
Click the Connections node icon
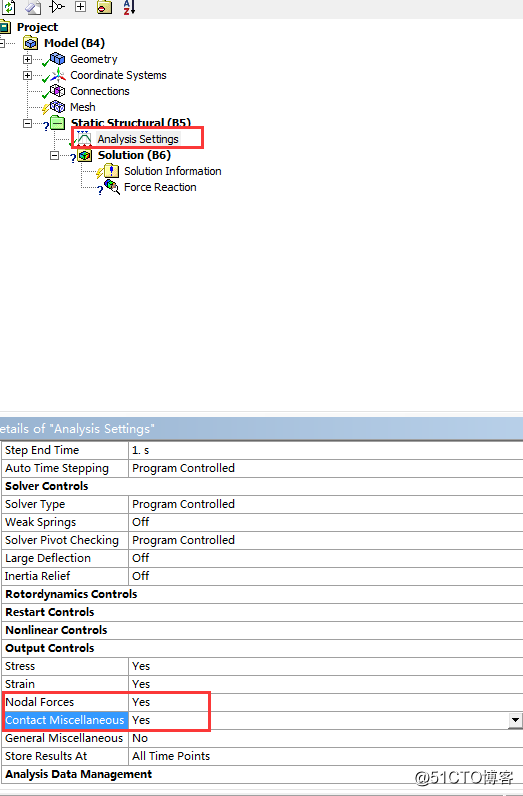57,91
